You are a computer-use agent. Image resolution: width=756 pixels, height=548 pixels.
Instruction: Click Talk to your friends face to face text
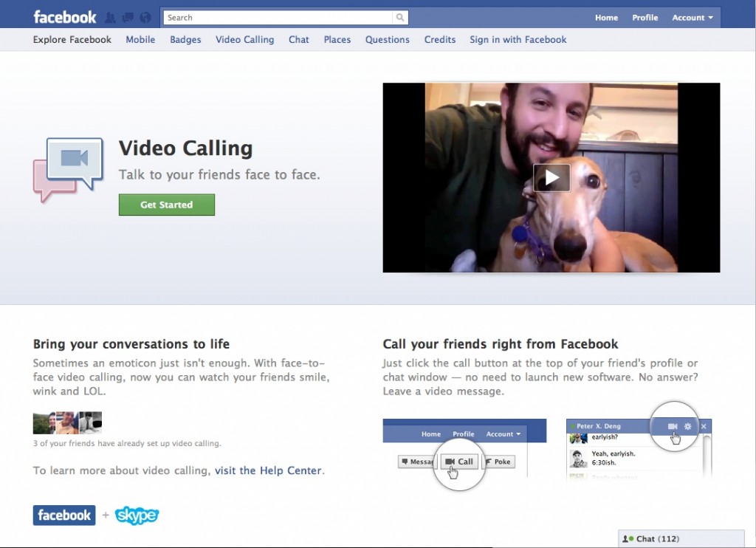[x=219, y=174]
